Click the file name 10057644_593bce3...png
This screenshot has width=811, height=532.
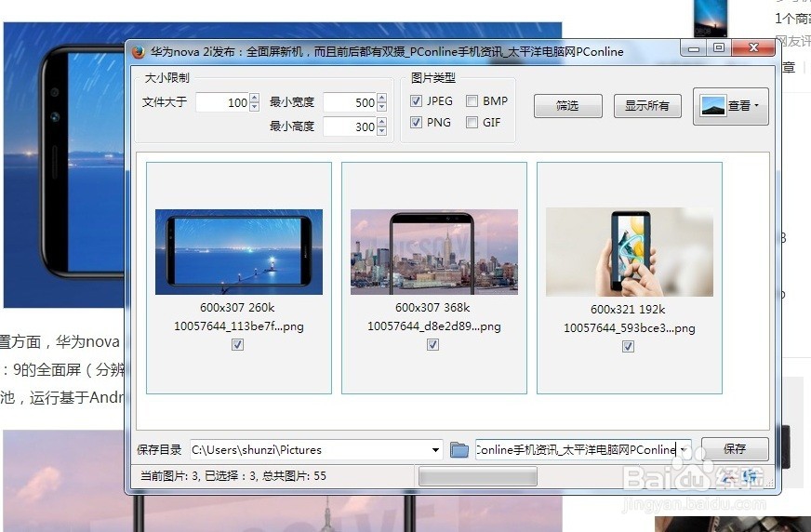coord(630,328)
